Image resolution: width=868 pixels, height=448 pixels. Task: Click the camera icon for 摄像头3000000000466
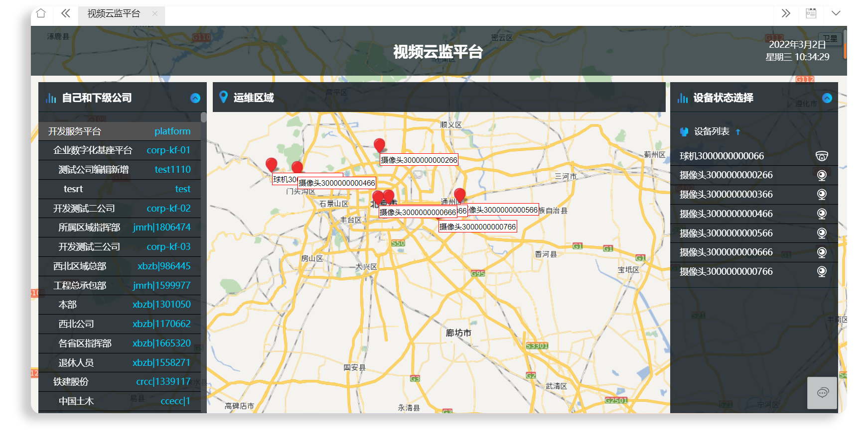point(822,214)
